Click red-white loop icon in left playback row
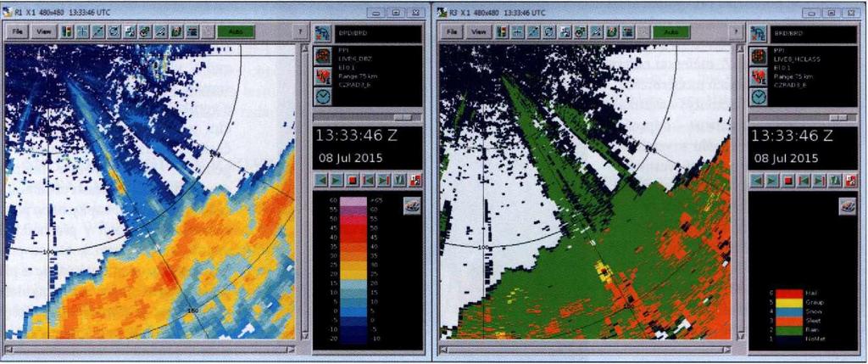The image size is (868, 364). pos(415,180)
